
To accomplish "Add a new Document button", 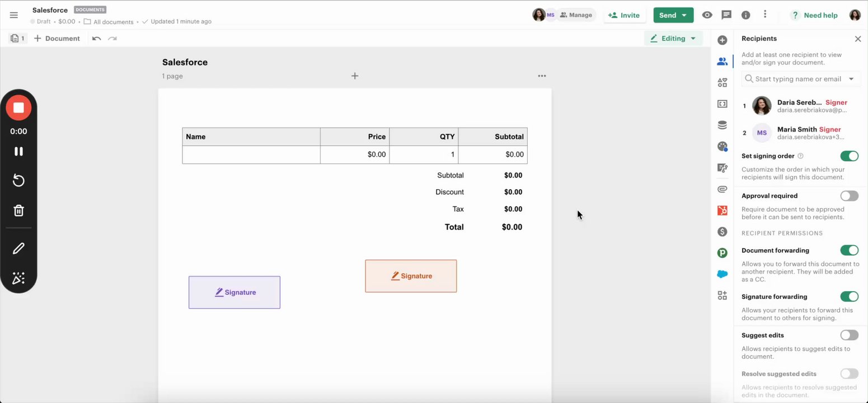I will coord(57,39).
